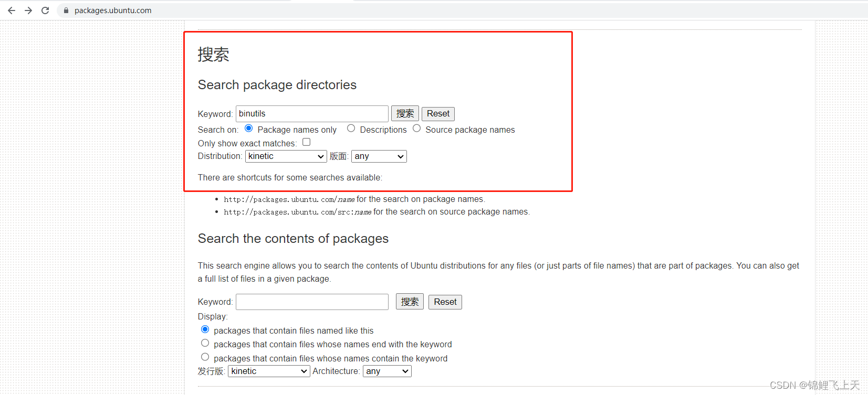Open the 版面 any dropdown
Image resolution: width=868 pixels, height=395 pixels.
(x=379, y=156)
